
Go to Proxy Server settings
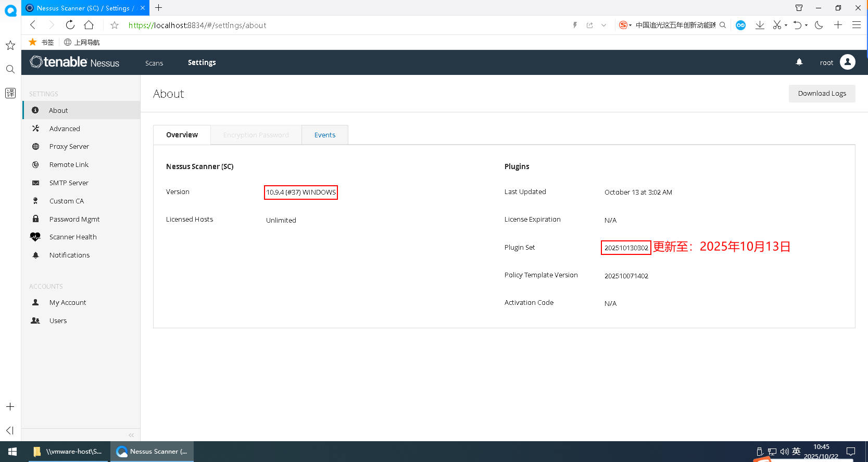[x=69, y=146]
